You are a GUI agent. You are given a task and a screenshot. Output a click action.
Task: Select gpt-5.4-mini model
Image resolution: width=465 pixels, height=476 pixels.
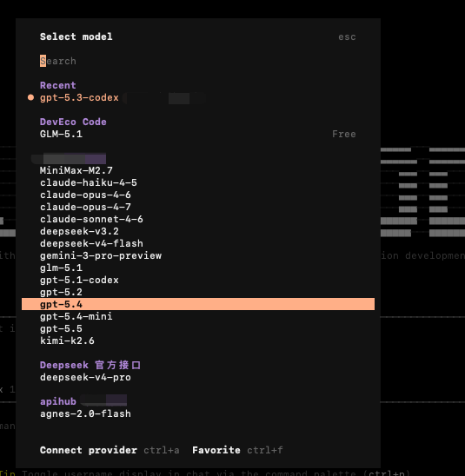point(76,316)
